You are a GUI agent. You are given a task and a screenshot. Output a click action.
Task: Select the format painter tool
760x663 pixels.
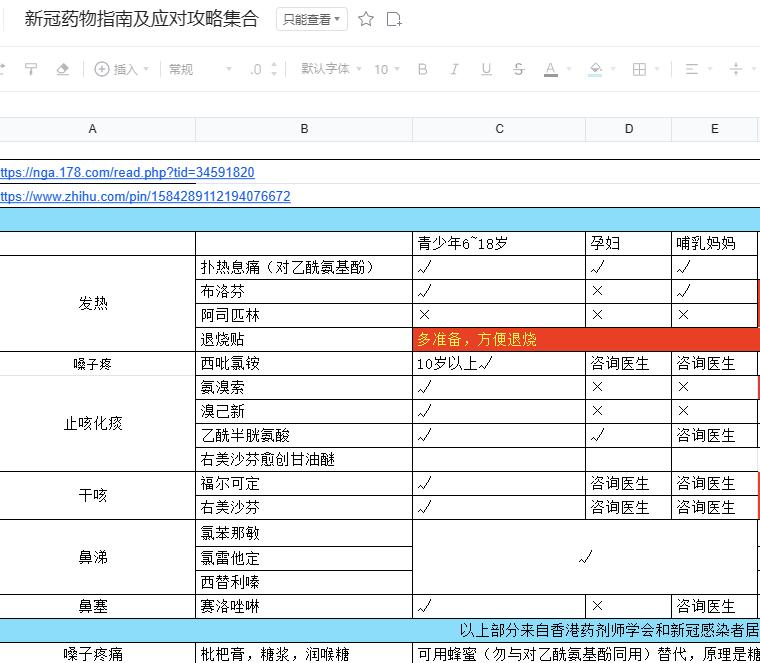tap(31, 69)
